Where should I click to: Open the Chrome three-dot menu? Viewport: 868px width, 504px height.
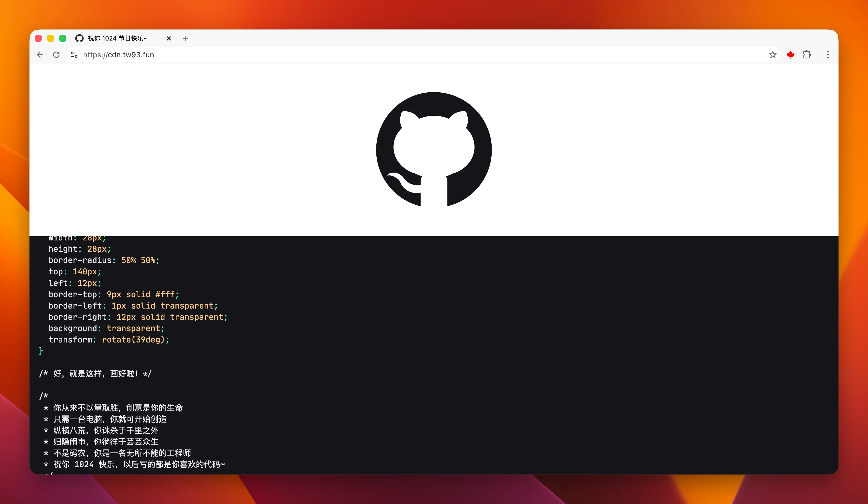point(828,55)
